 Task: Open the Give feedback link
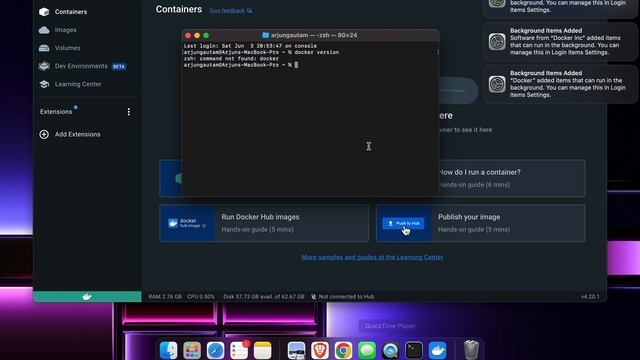(230, 11)
